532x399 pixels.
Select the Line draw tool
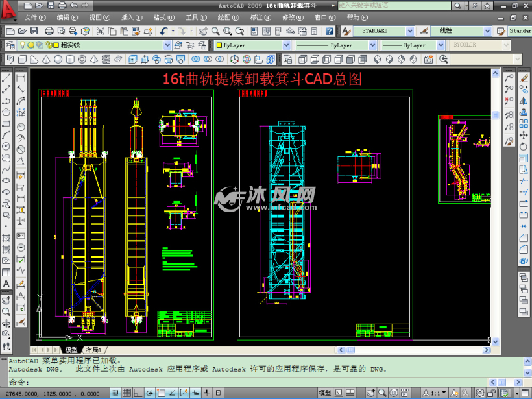click(x=6, y=77)
